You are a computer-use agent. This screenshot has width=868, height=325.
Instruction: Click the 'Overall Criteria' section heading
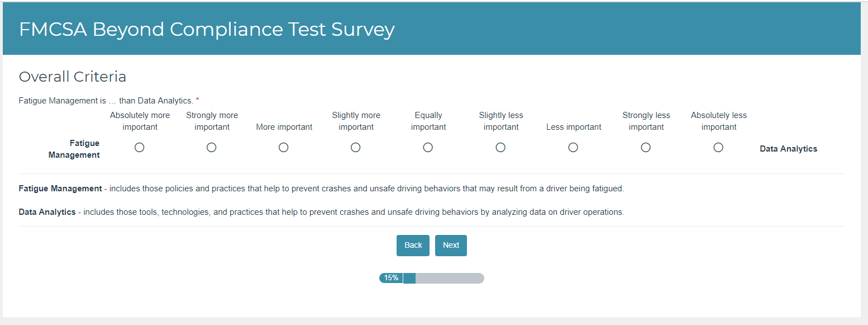click(x=73, y=77)
